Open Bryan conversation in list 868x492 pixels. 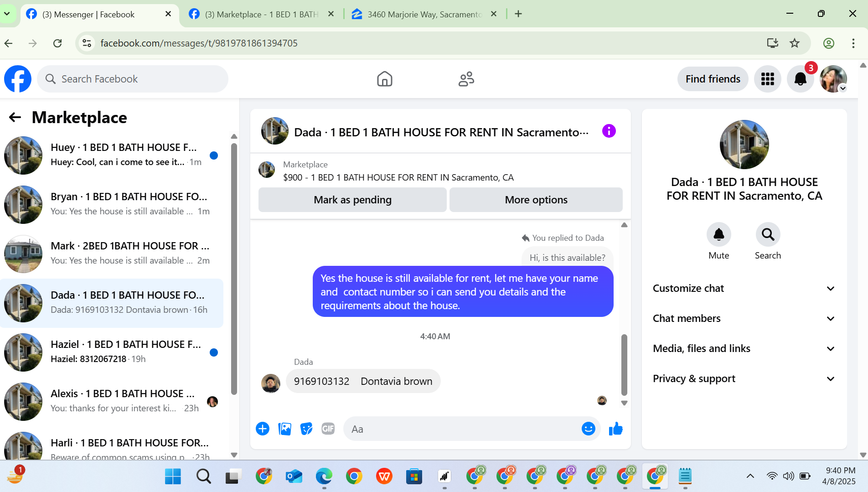(112, 204)
